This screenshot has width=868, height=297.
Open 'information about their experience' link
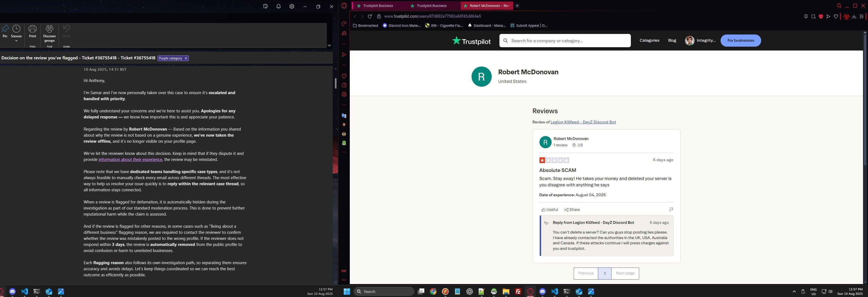tap(130, 160)
